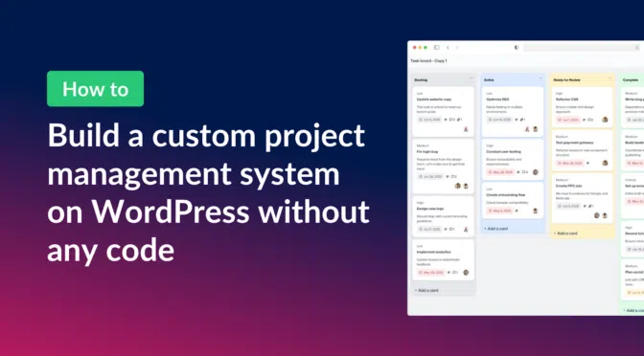644x356 pixels.
Task: Open the Fix login bug card
Action: pos(443,166)
